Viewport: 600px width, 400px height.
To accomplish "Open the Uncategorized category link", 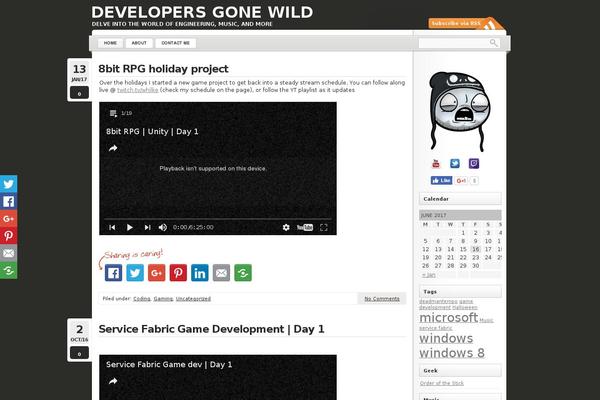I will 193,299.
